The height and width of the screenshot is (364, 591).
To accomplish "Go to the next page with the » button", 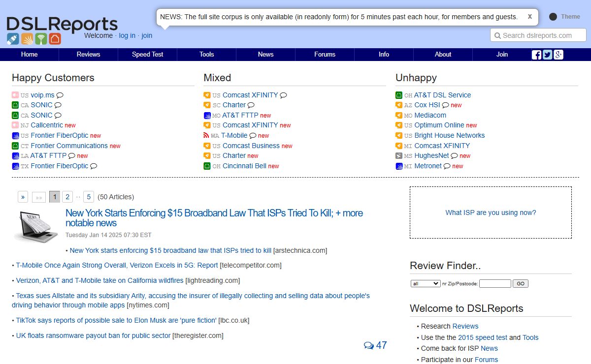I will click(x=23, y=197).
